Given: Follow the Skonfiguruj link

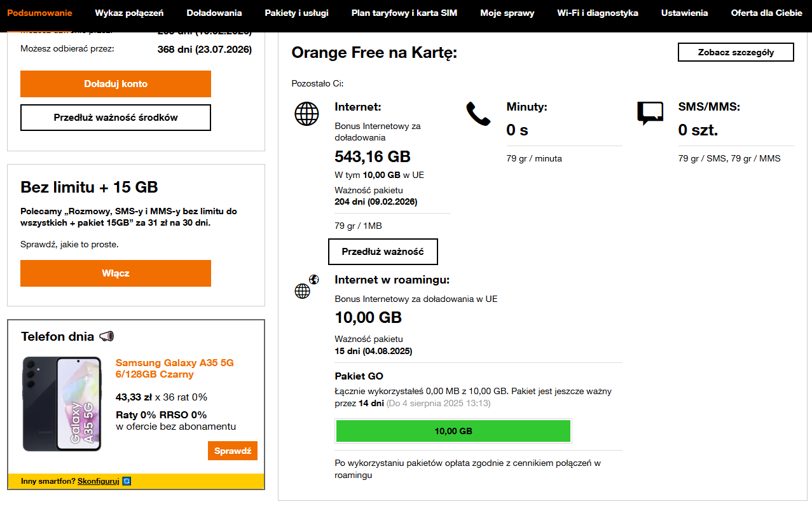Looking at the screenshot, I should pyautogui.click(x=99, y=481).
